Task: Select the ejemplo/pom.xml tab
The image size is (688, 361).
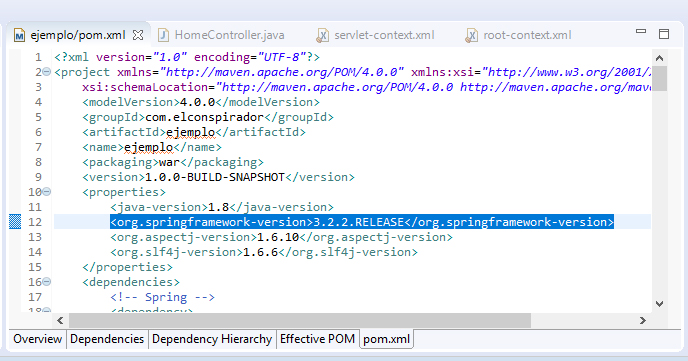Action: pos(78,35)
